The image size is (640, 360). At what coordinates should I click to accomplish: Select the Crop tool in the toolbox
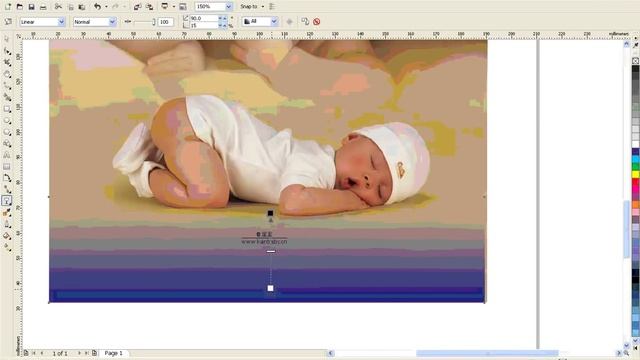(x=7, y=62)
